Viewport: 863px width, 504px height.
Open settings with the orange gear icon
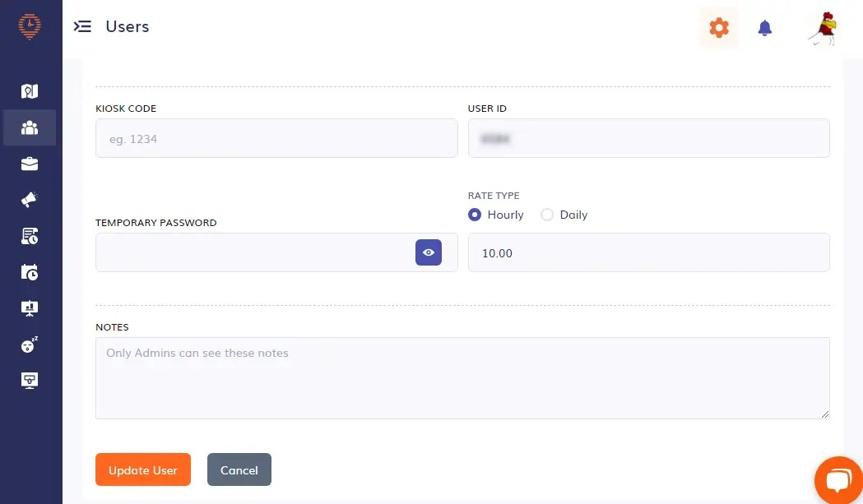(x=719, y=27)
